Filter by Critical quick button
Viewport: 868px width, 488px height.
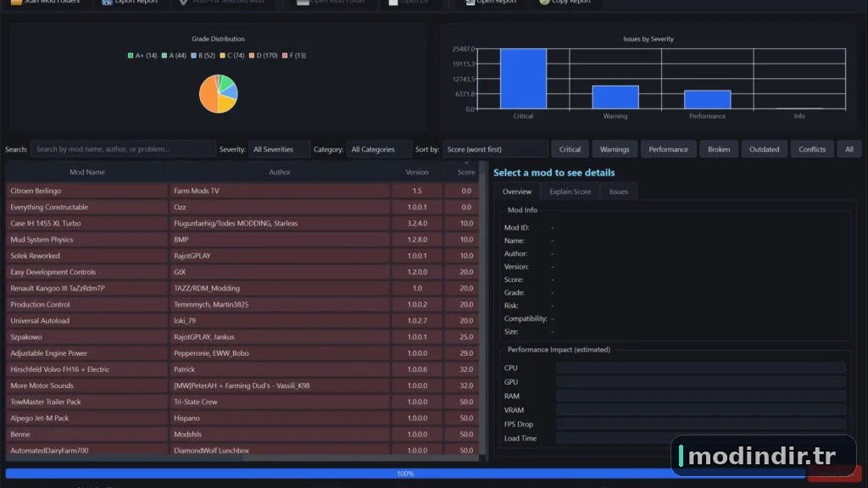(570, 149)
